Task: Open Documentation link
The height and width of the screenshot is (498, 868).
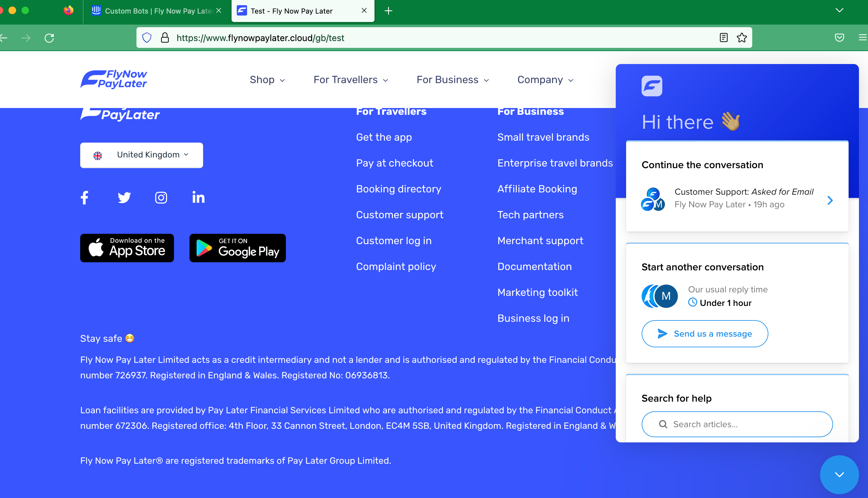Action: (534, 266)
